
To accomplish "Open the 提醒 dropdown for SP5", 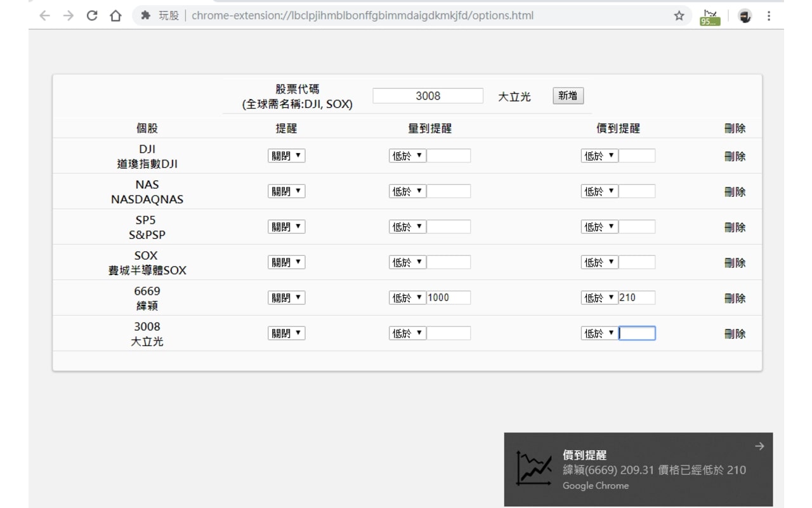I will coord(286,227).
